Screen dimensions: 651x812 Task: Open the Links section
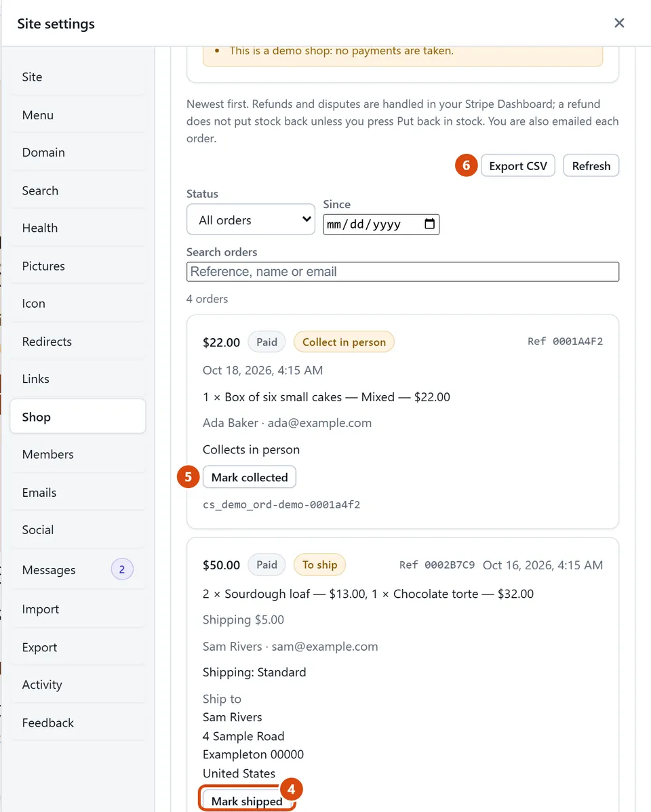point(78,379)
